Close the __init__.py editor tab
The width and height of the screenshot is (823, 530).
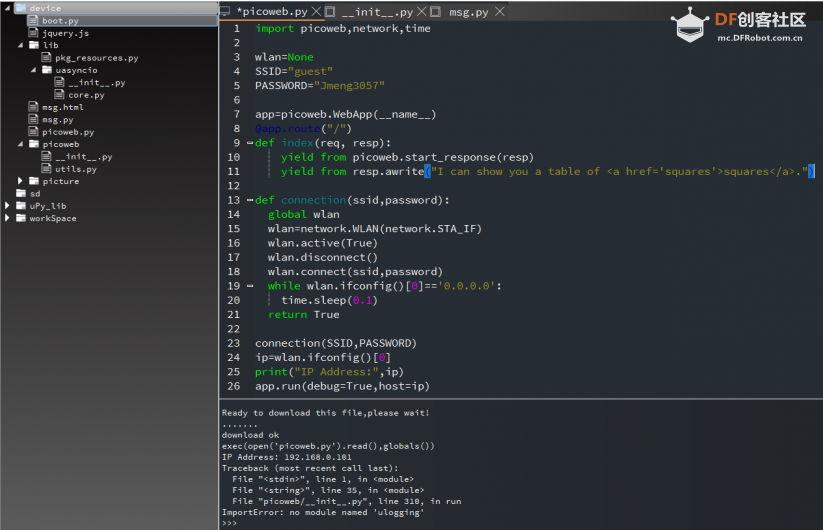pyautogui.click(x=421, y=12)
